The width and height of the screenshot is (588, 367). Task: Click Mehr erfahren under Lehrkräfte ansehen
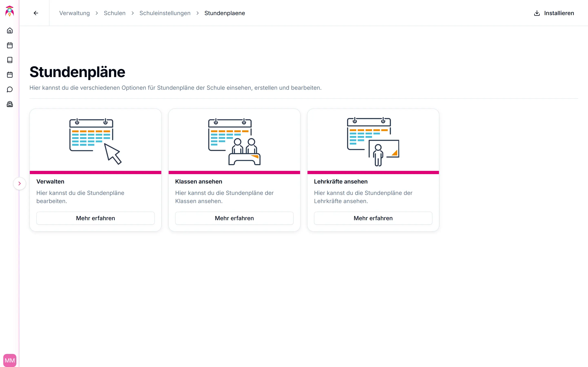[x=373, y=218]
